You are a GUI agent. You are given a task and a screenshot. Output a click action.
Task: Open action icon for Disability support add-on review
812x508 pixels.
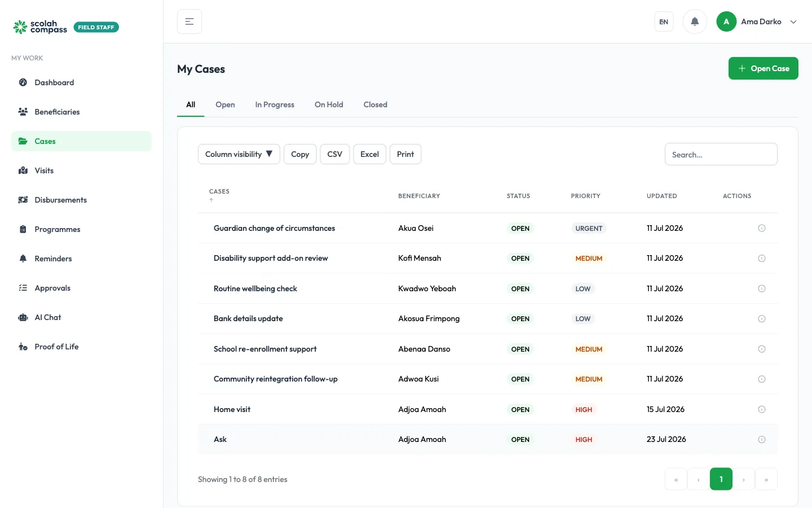point(762,259)
